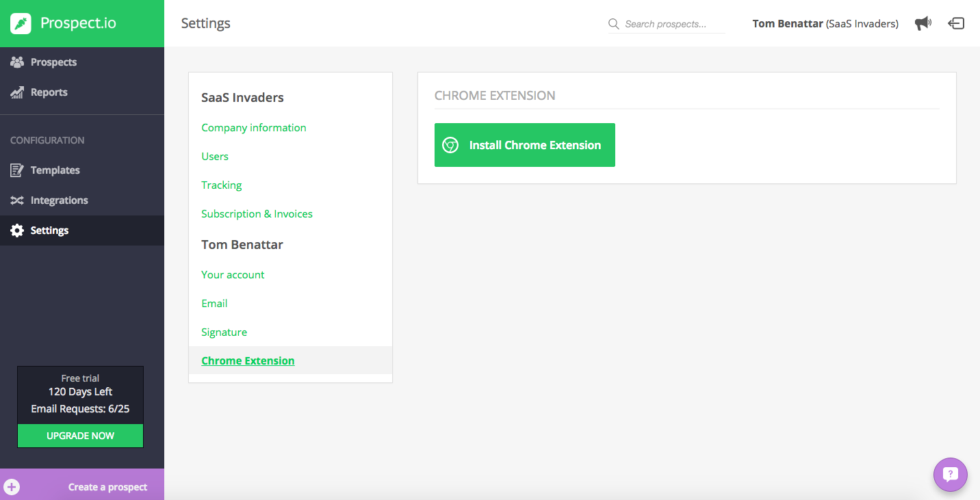980x500 pixels.
Task: Click the search magnifier icon
Action: click(614, 24)
